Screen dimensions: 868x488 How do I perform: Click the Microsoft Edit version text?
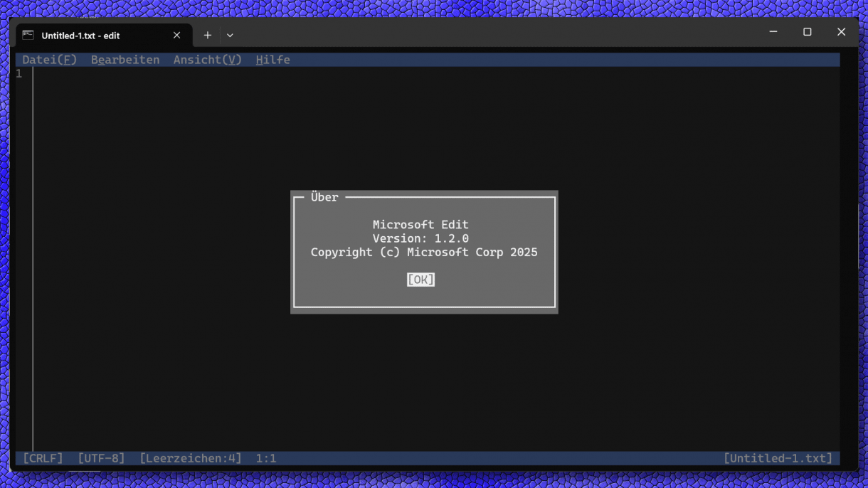pos(421,238)
